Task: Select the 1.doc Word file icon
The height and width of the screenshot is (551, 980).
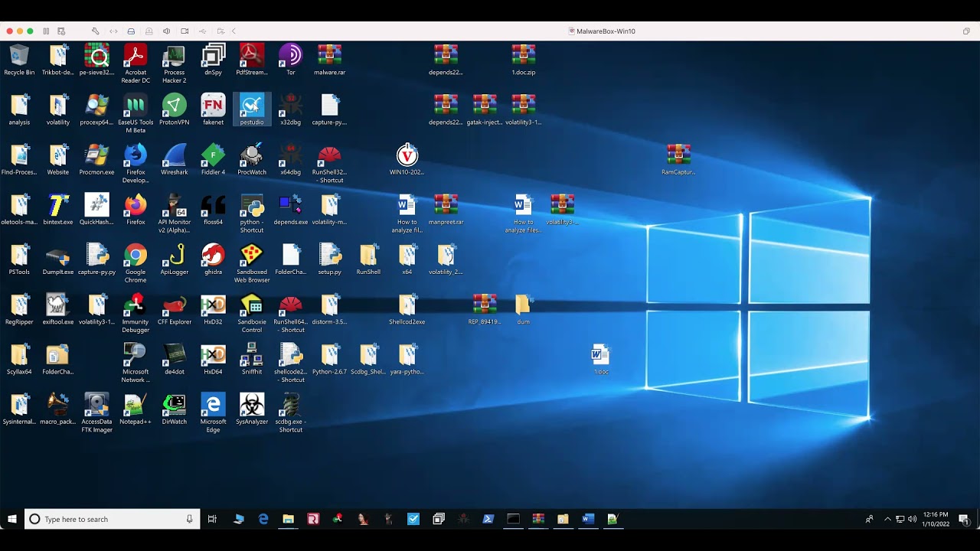Action: click(600, 359)
